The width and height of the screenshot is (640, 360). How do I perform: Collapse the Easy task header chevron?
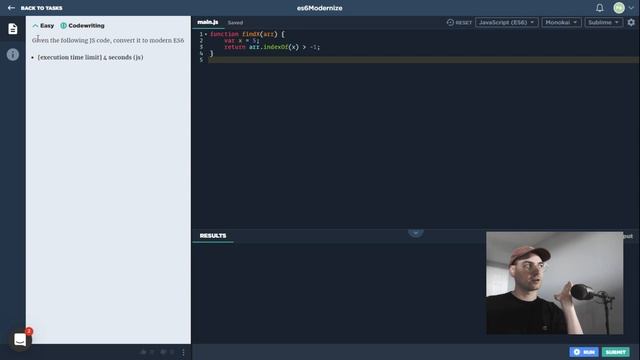tap(35, 26)
